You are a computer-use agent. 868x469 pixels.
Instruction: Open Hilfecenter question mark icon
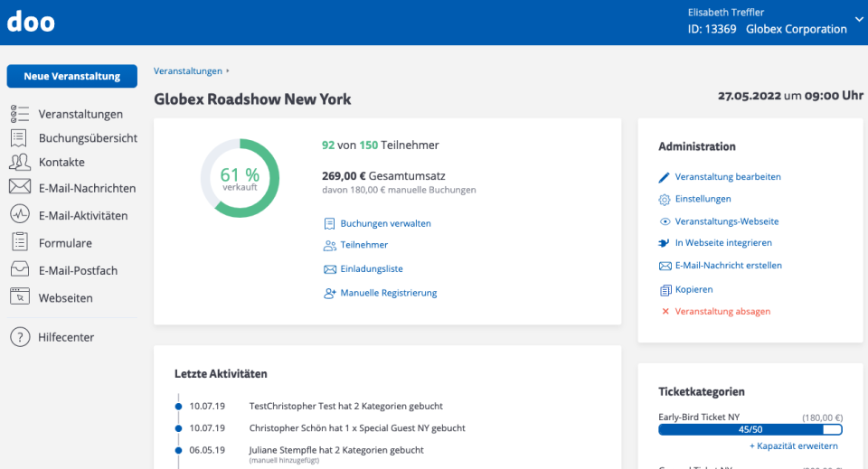20,337
